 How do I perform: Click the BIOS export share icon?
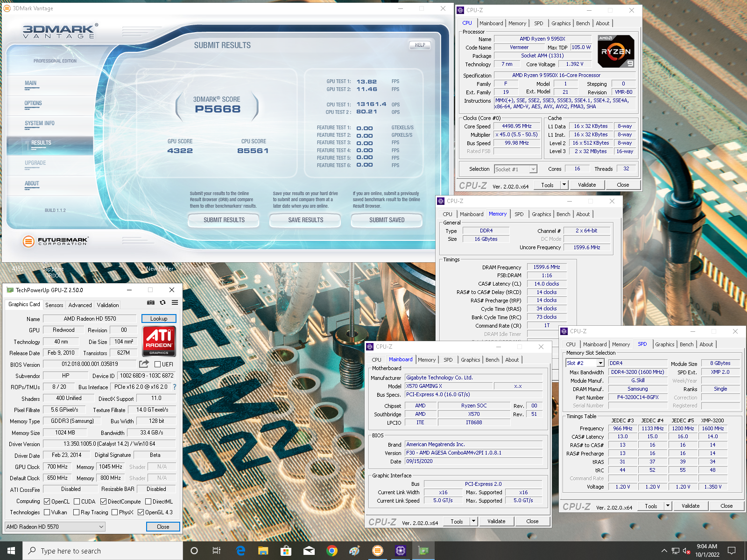144,364
